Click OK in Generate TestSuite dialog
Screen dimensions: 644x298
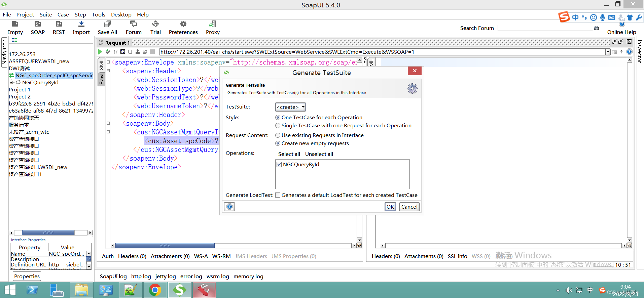[390, 207]
